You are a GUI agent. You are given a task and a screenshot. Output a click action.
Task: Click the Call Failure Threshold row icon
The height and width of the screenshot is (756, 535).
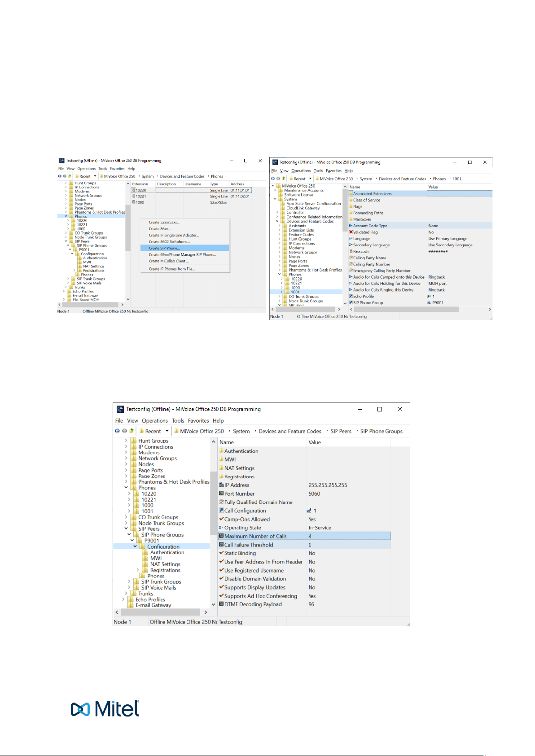tap(221, 545)
